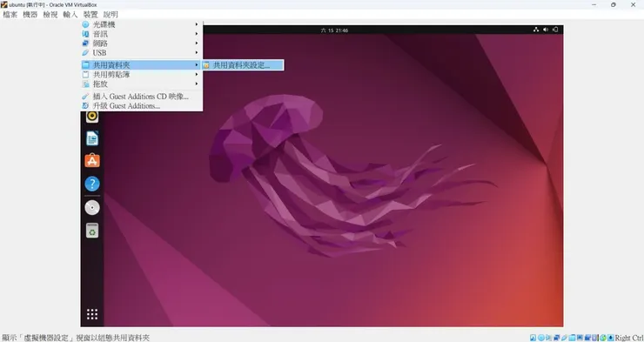644x342 pixels.
Task: Click the optical disk status bar icon
Action: (541, 338)
